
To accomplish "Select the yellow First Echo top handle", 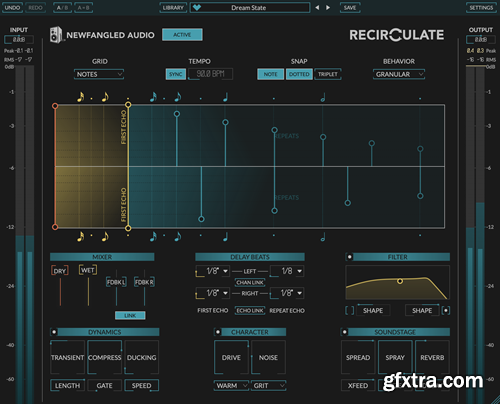I will tap(128, 105).
